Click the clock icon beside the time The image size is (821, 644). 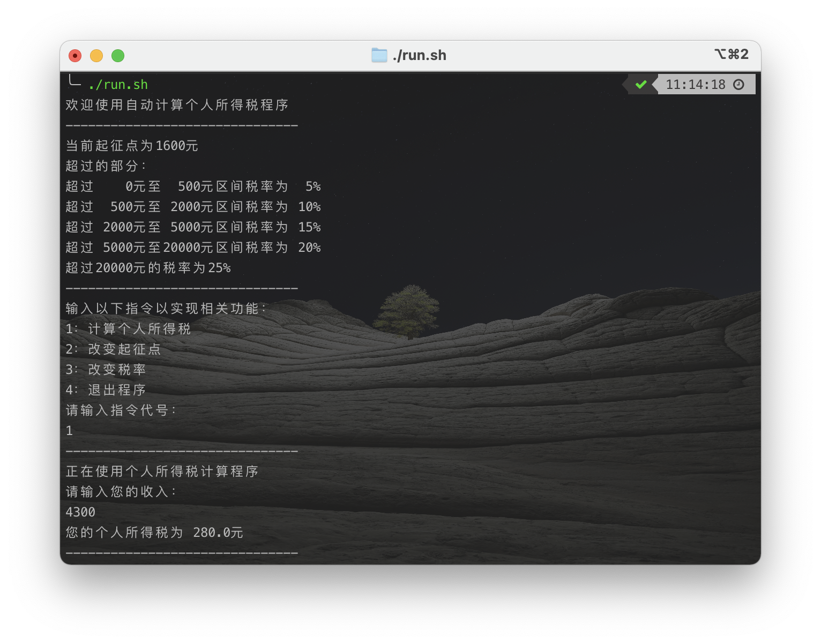738,85
